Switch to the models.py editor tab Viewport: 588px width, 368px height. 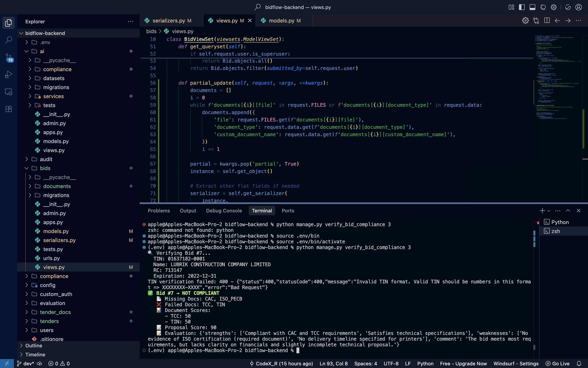[284, 21]
